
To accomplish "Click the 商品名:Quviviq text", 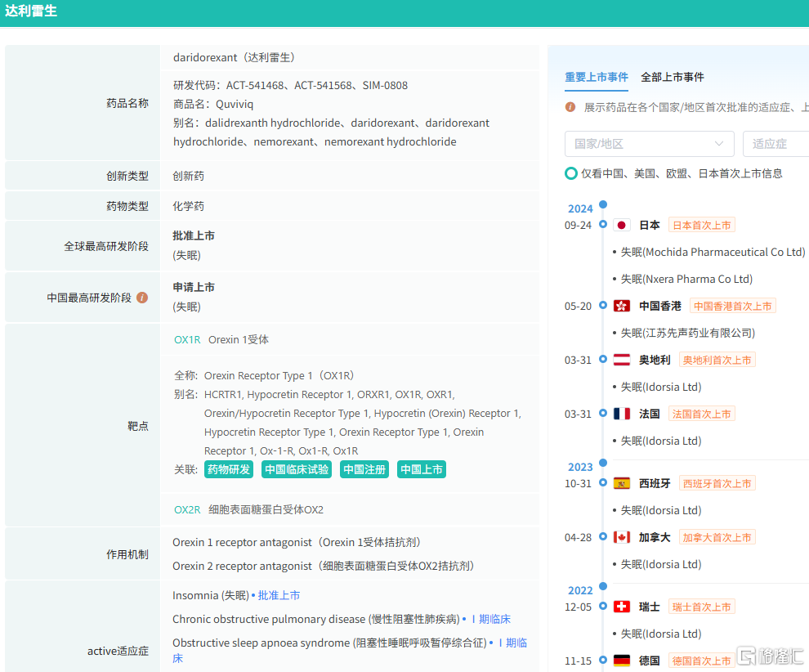I will tap(213, 105).
